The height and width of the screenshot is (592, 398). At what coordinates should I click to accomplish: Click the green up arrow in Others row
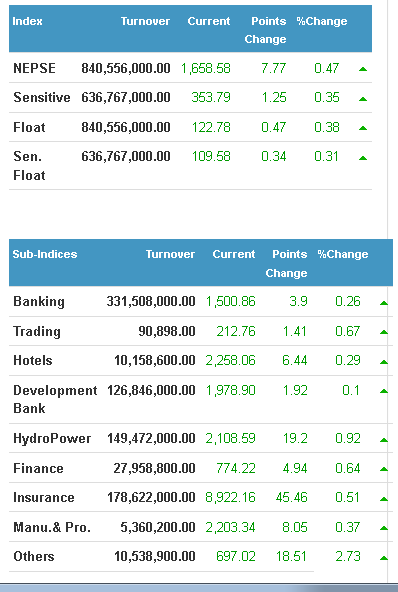click(x=384, y=558)
